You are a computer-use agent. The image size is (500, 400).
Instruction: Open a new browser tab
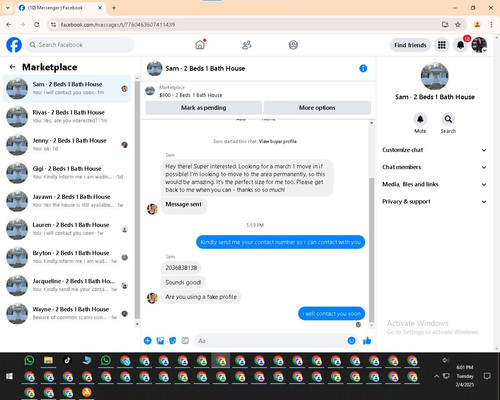click(114, 8)
